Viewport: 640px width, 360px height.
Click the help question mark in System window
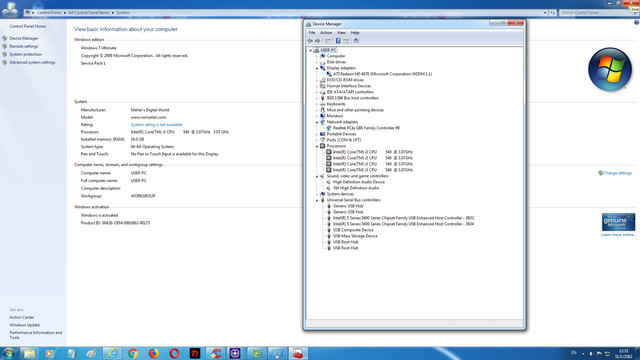point(636,23)
